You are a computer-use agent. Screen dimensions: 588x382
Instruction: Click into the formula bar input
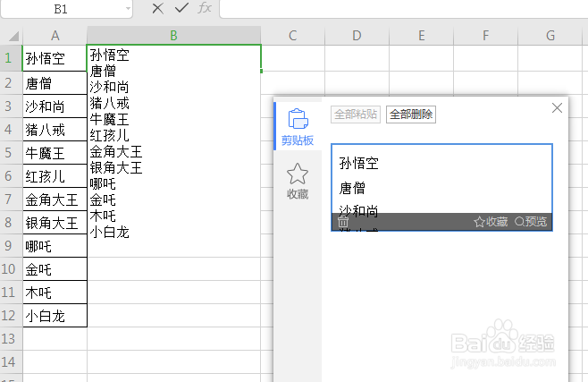[x=404, y=9]
